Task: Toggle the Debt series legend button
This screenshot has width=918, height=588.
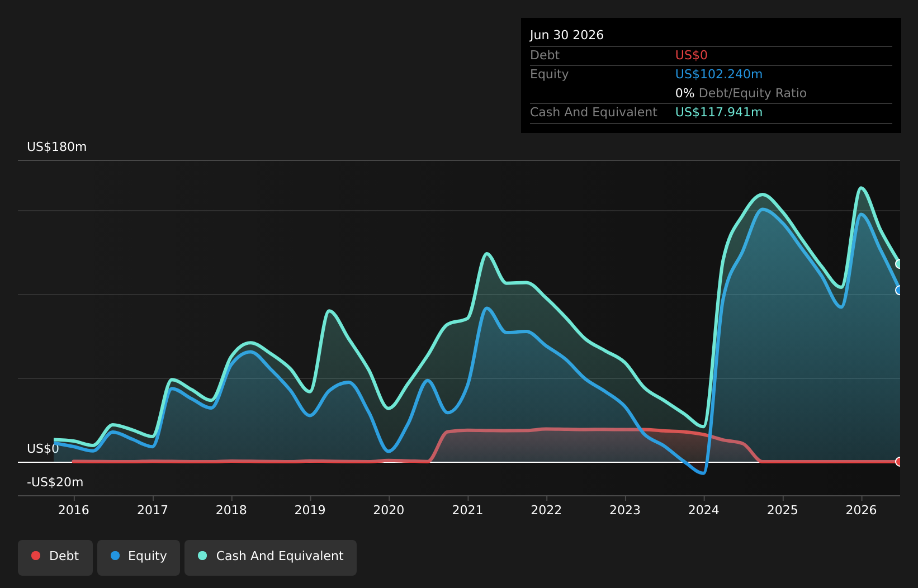Action: point(55,557)
